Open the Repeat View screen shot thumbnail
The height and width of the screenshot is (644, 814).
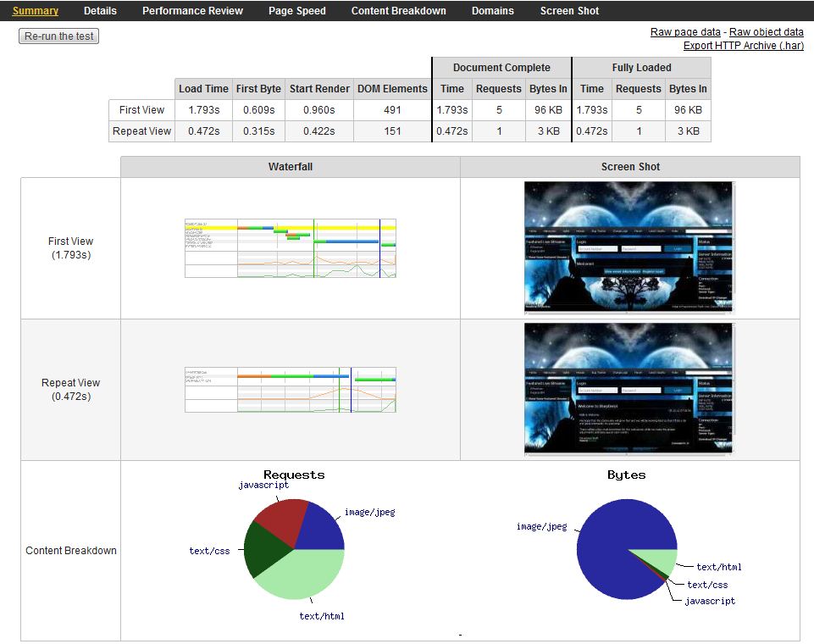[x=628, y=389]
